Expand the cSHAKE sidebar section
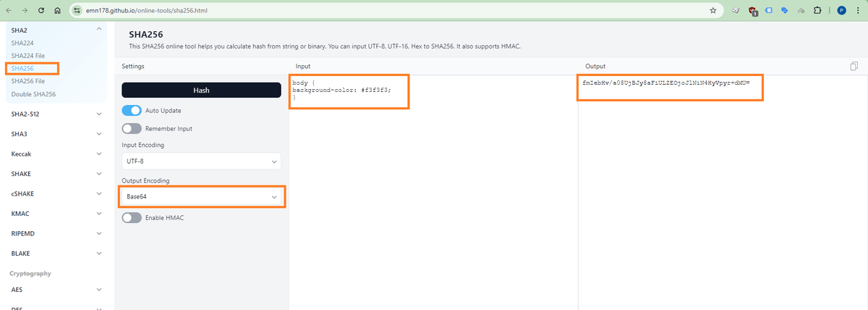This screenshot has height=310, width=868. (56, 193)
